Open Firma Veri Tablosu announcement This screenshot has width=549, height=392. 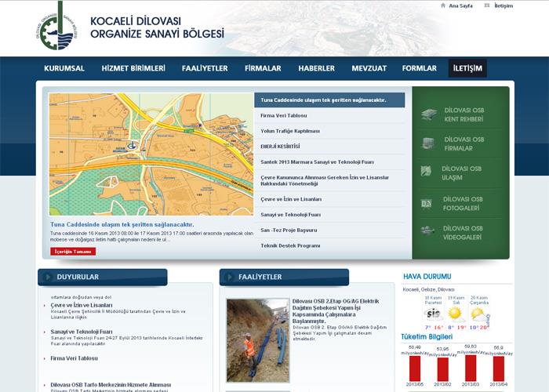click(x=75, y=358)
